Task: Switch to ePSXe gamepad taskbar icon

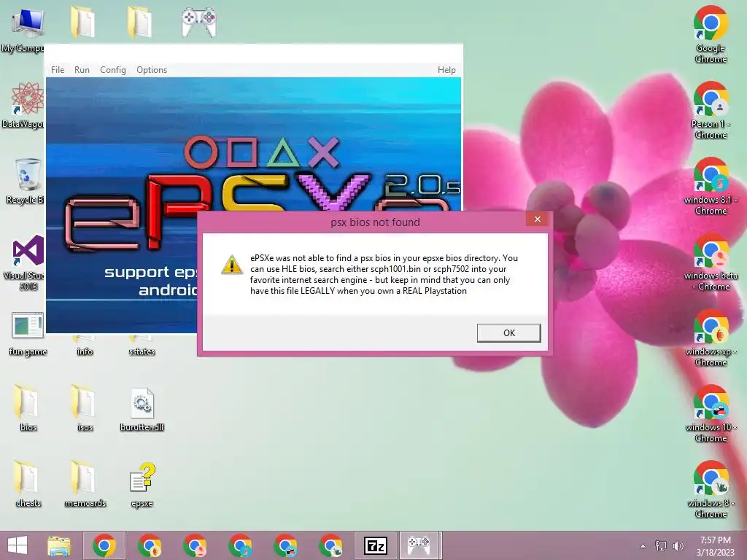Action: point(419,545)
